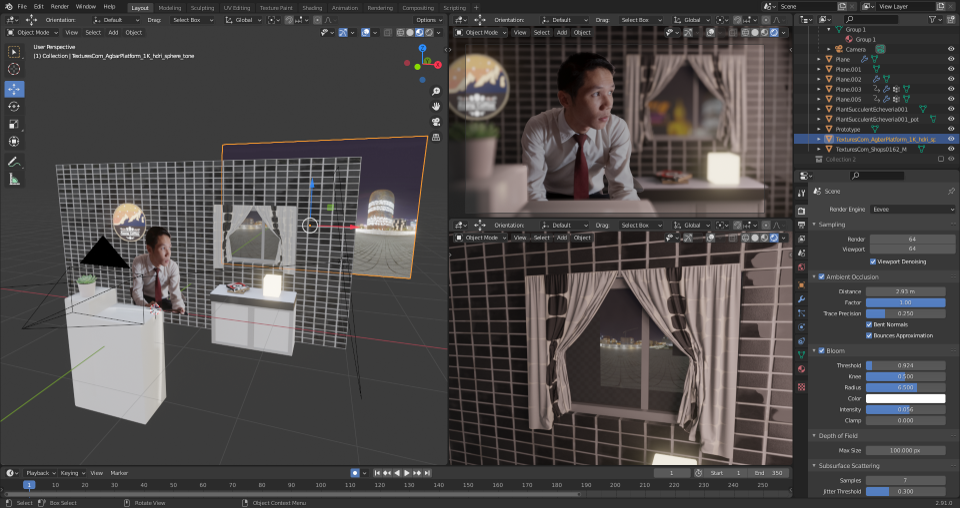The image size is (960, 508).
Task: Select the Scale tool
Action: pyautogui.click(x=14, y=124)
